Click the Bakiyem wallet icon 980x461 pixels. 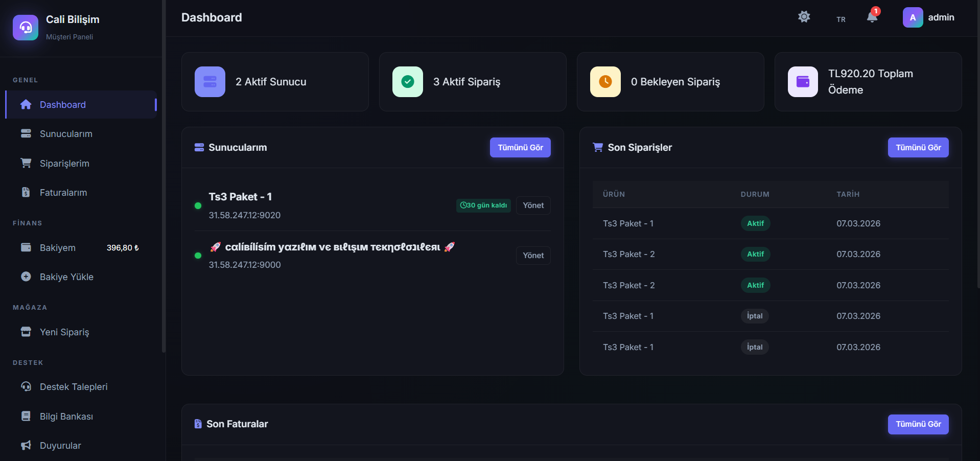coord(26,247)
